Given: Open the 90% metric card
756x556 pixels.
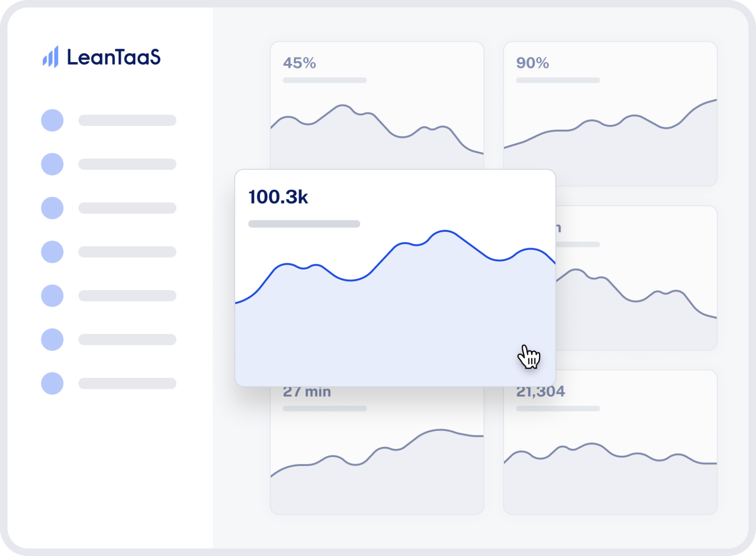Looking at the screenshot, I should [x=610, y=113].
